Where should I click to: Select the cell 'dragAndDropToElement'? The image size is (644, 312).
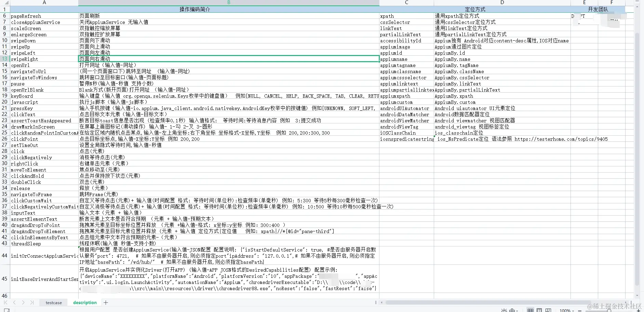(44, 231)
